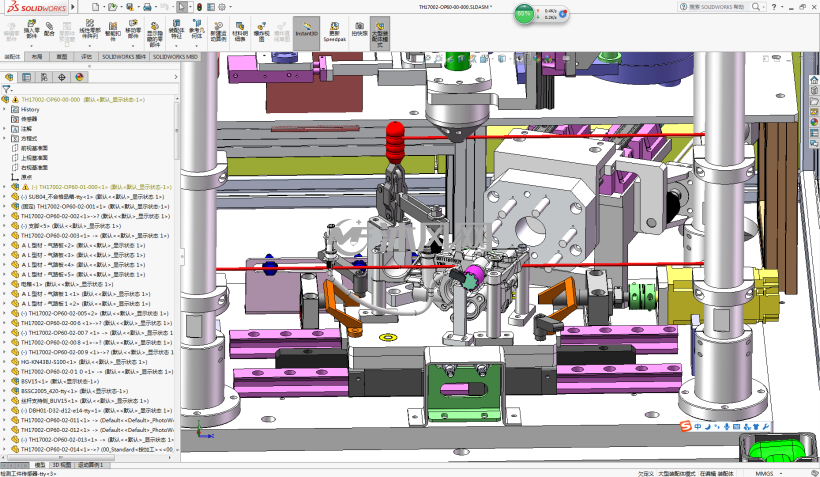This screenshot has height=477, width=820.
Task: Expand the 方程式 equations node
Action: [5, 139]
